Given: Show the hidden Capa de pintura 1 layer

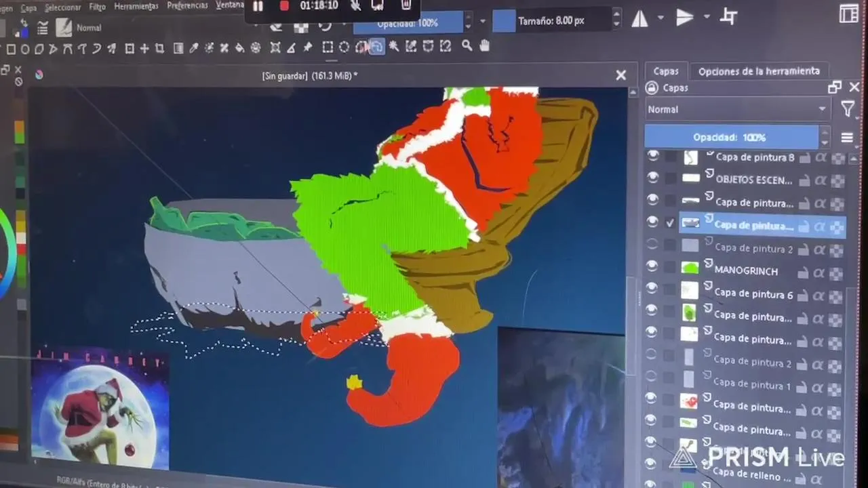Looking at the screenshot, I should pyautogui.click(x=651, y=376).
